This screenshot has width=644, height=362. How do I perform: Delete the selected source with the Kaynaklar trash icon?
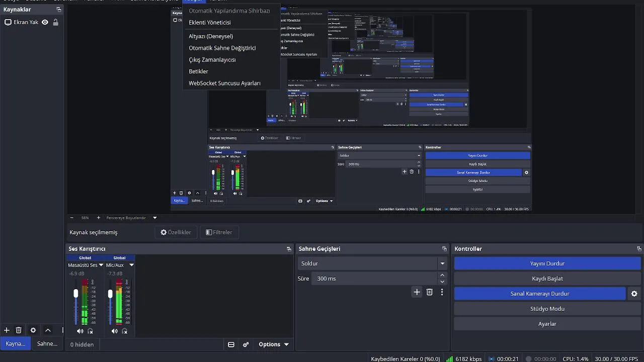19,330
